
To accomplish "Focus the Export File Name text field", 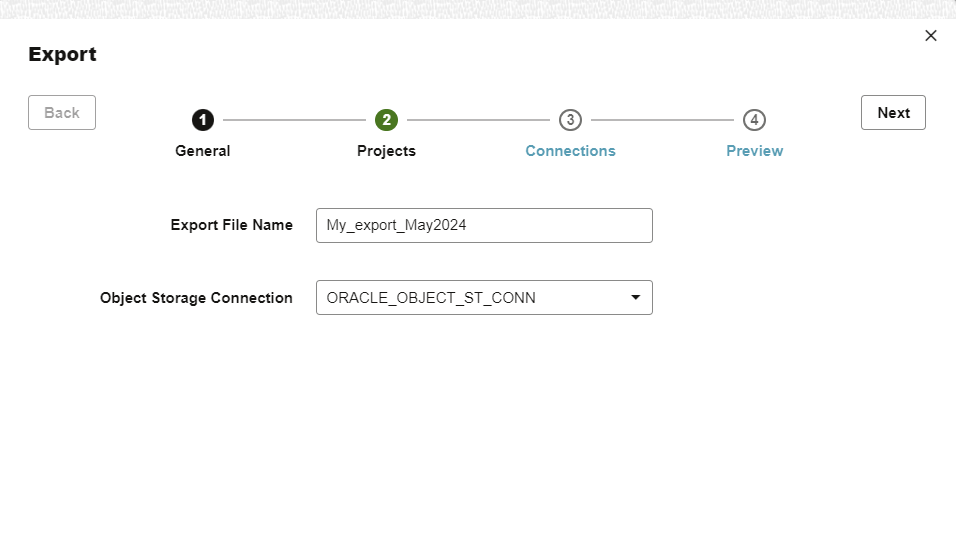I will (484, 225).
